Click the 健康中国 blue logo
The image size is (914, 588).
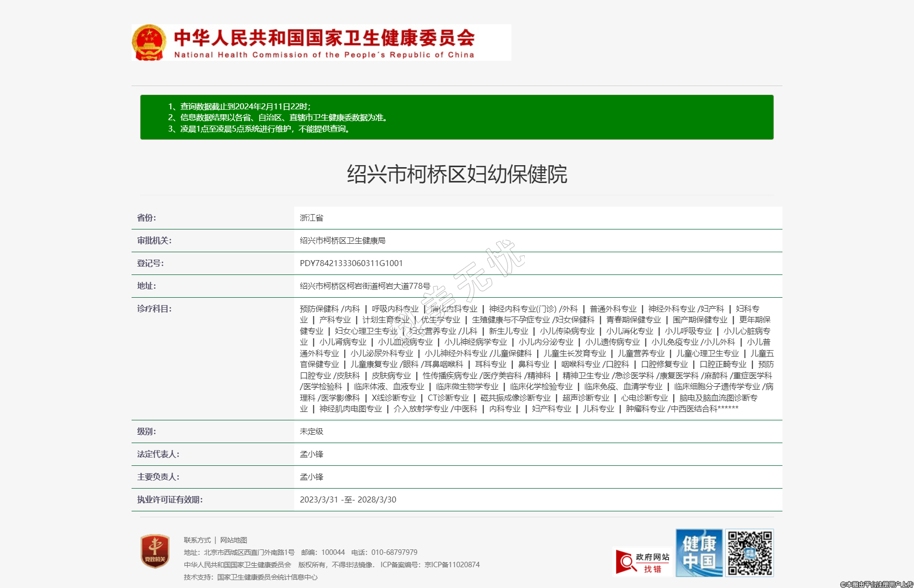699,553
